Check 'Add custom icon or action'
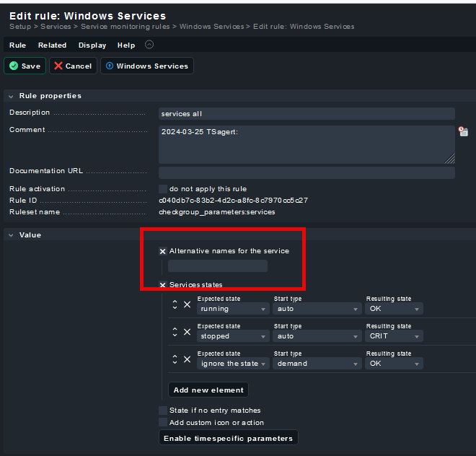The width and height of the screenshot is (476, 456). pyautogui.click(x=163, y=422)
